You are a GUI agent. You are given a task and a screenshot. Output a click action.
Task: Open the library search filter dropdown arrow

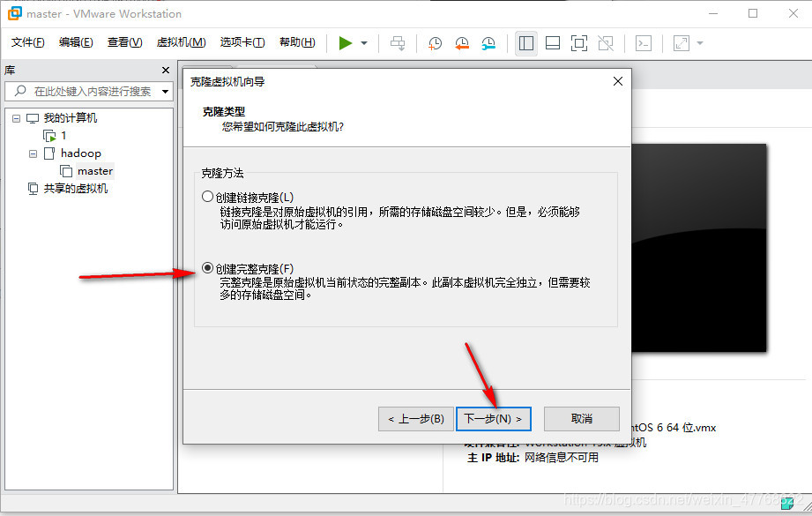(x=165, y=92)
